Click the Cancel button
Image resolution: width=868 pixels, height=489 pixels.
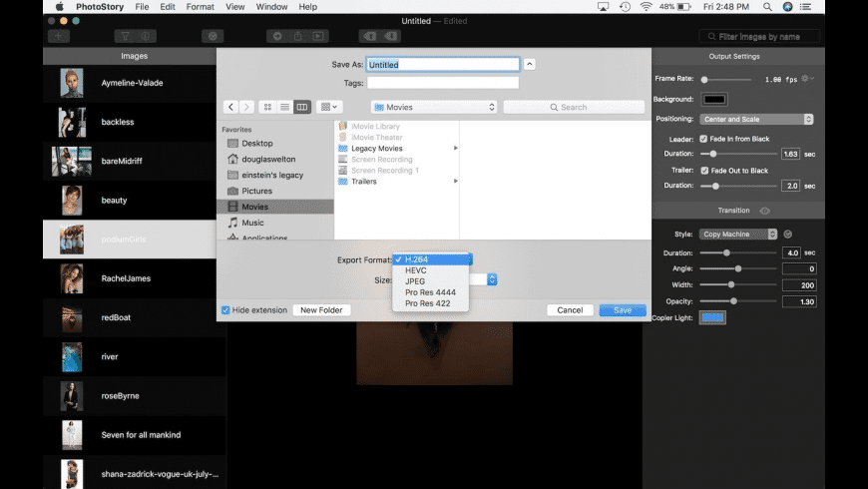click(570, 310)
